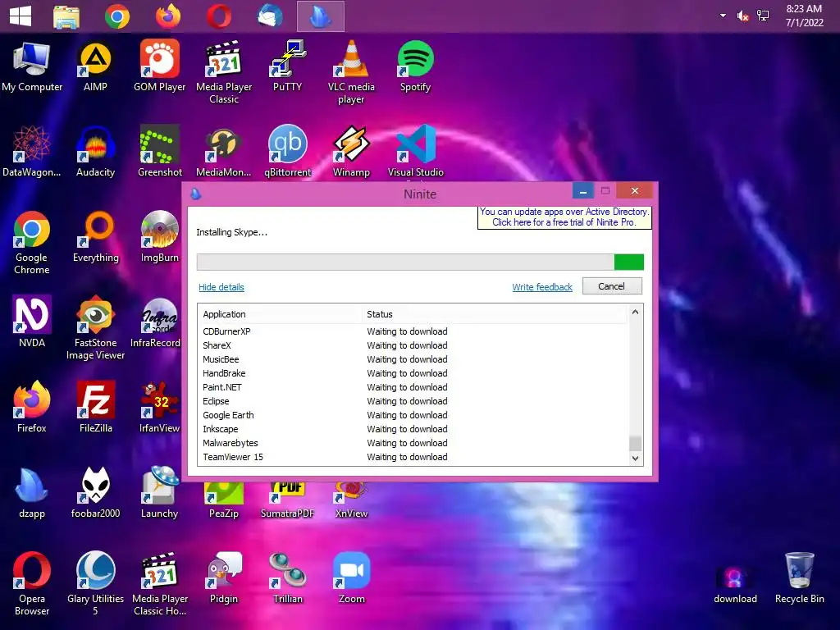
Task: Open Firefox from the taskbar
Action: click(168, 16)
